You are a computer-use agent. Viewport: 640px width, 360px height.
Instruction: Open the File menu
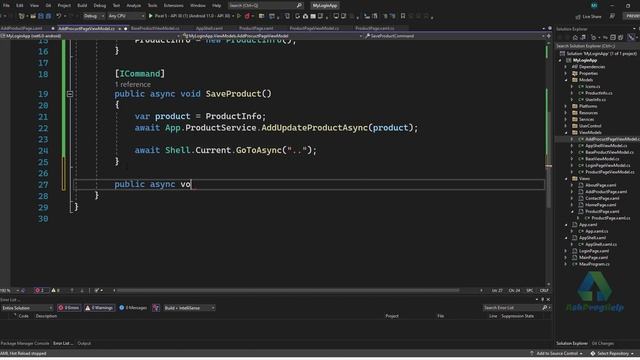(6, 6)
